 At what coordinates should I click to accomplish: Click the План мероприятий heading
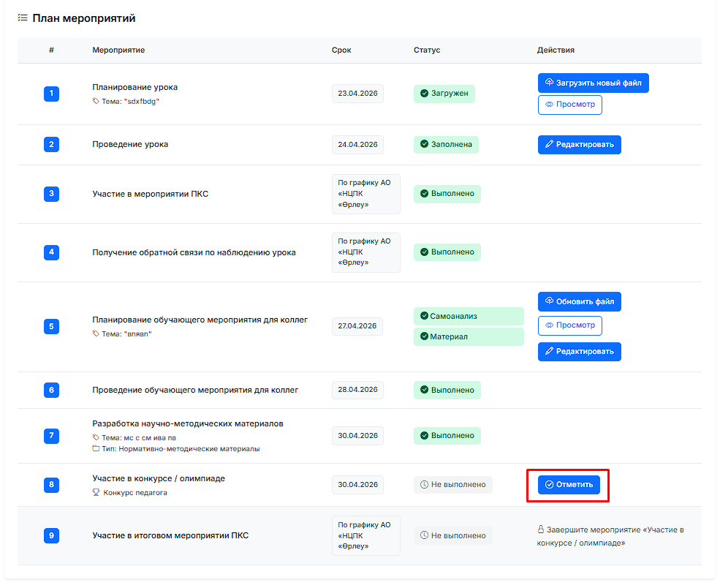pos(84,18)
